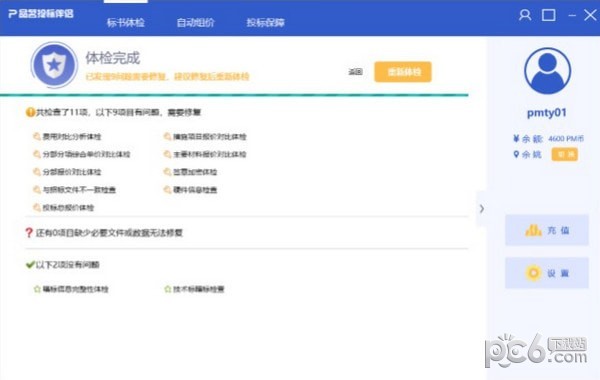
Task: Click the large user avatar
Action: (x=547, y=71)
